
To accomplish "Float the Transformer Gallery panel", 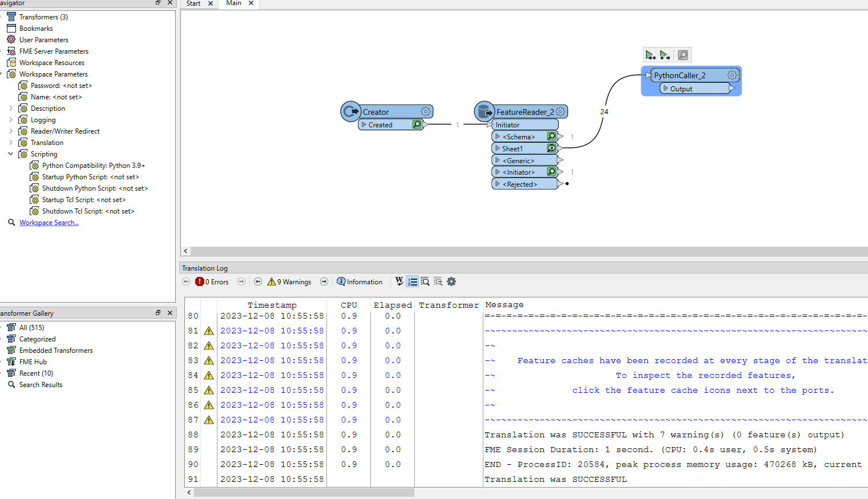I will point(158,313).
